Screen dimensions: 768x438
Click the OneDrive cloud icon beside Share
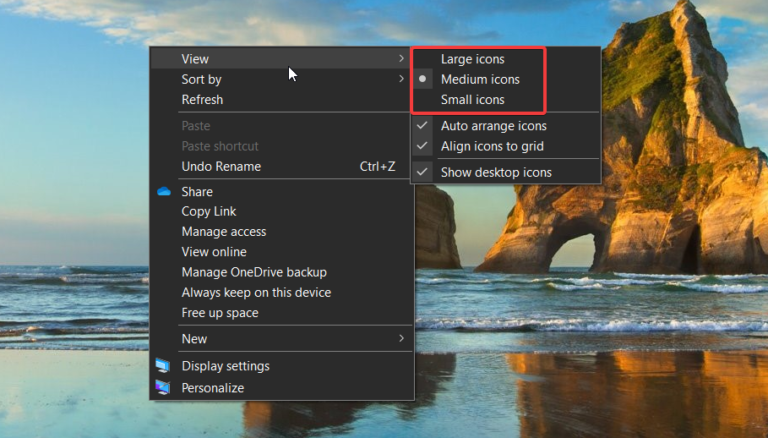click(x=164, y=192)
